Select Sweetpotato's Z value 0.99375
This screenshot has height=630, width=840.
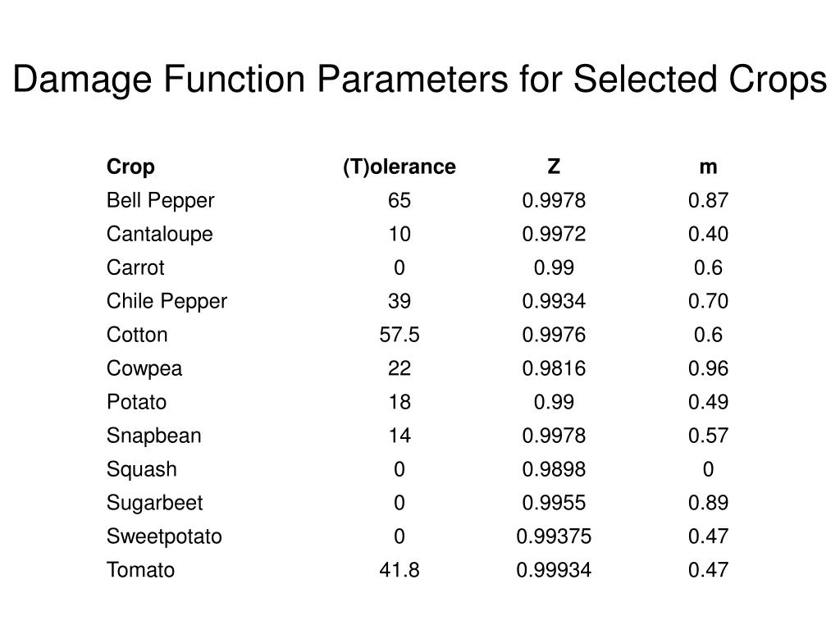(x=554, y=536)
